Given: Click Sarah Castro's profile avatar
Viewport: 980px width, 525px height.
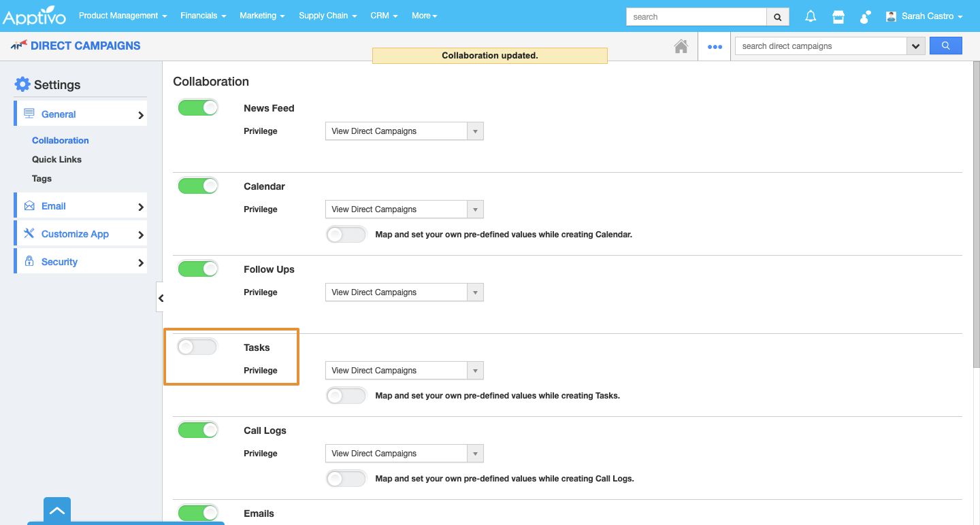Looking at the screenshot, I should click(891, 16).
